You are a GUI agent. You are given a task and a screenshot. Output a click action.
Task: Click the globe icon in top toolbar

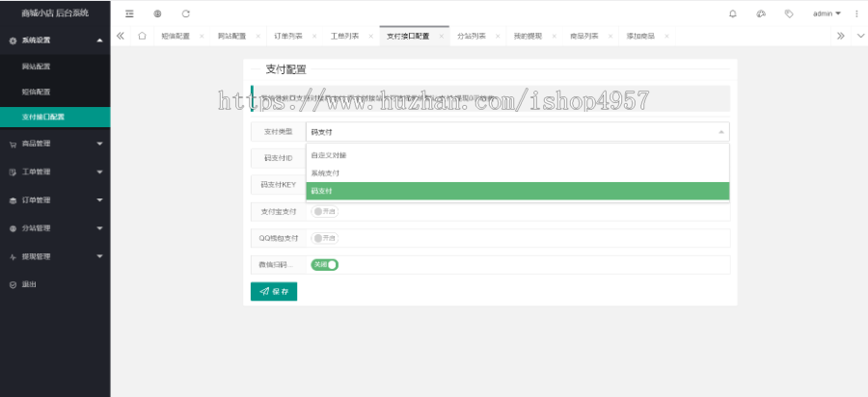(x=157, y=13)
